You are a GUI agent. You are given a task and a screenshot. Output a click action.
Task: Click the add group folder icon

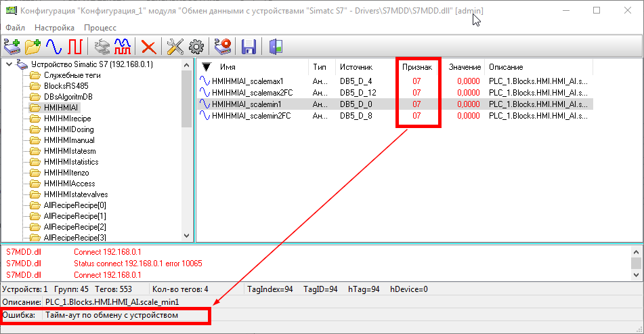[33, 47]
